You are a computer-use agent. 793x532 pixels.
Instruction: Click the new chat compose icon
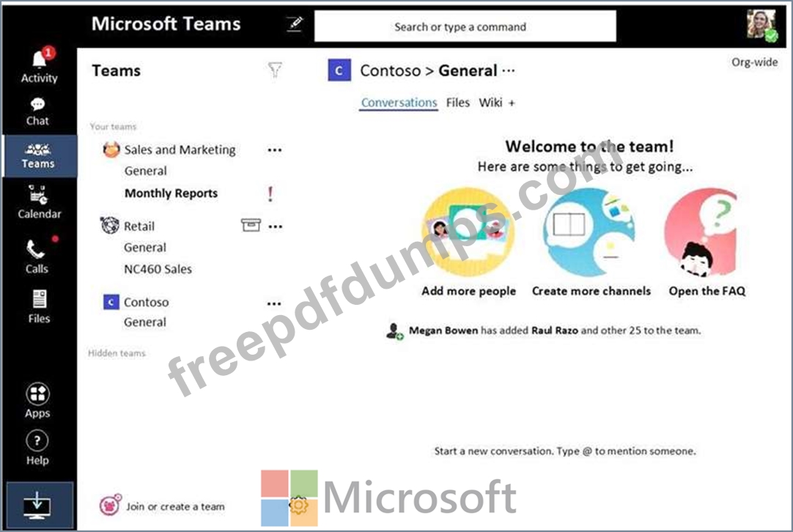(295, 23)
